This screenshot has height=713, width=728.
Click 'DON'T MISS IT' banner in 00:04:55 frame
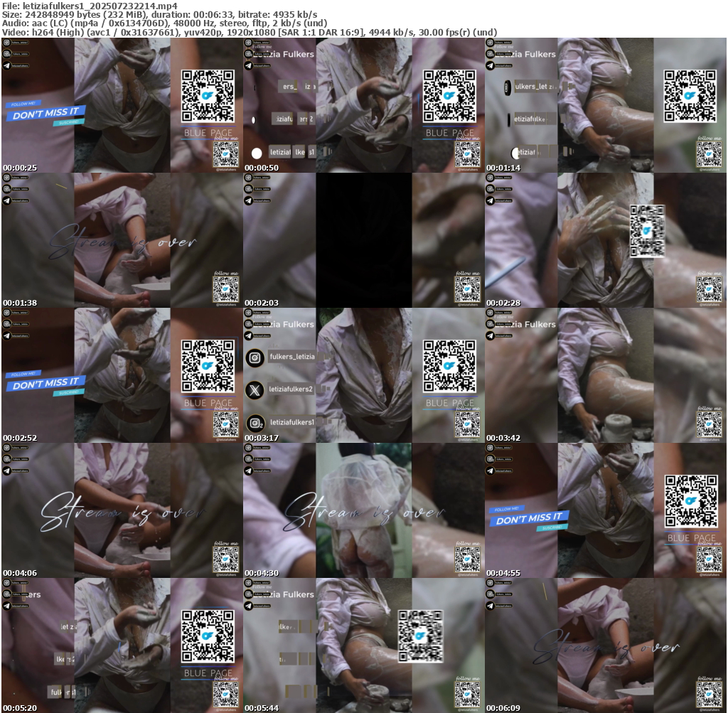click(x=528, y=518)
